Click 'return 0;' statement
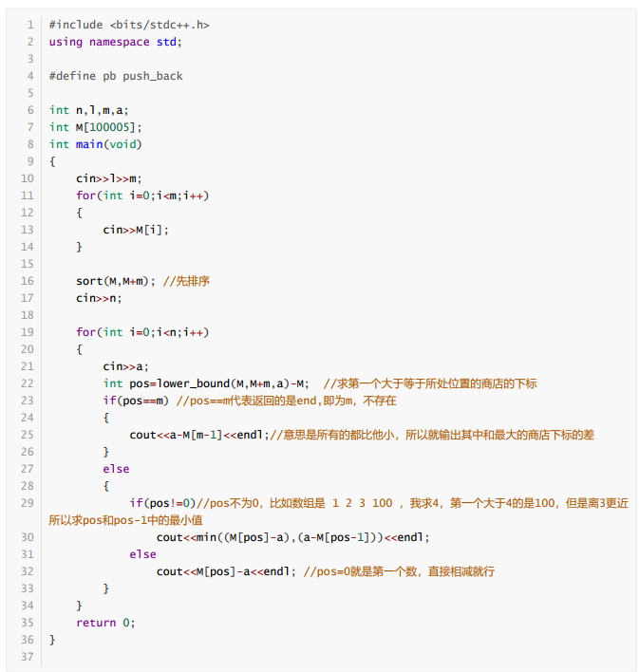Image resolution: width=639 pixels, height=672 pixels. pyautogui.click(x=105, y=623)
